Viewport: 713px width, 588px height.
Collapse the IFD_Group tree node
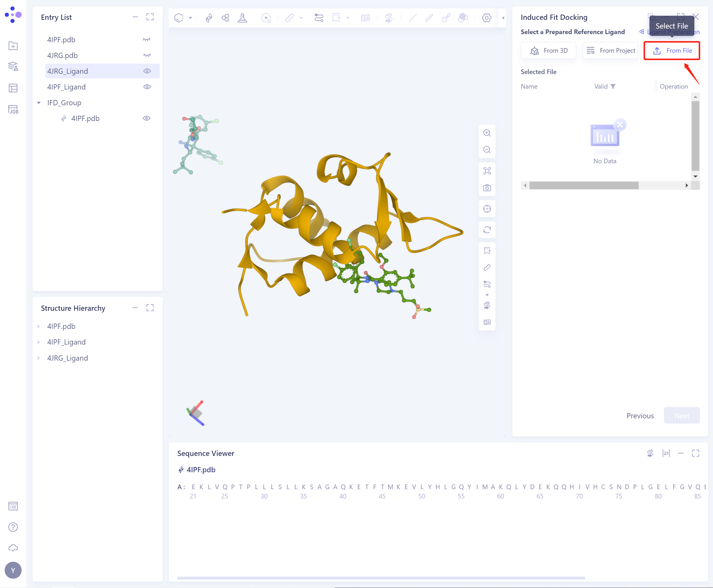[39, 103]
